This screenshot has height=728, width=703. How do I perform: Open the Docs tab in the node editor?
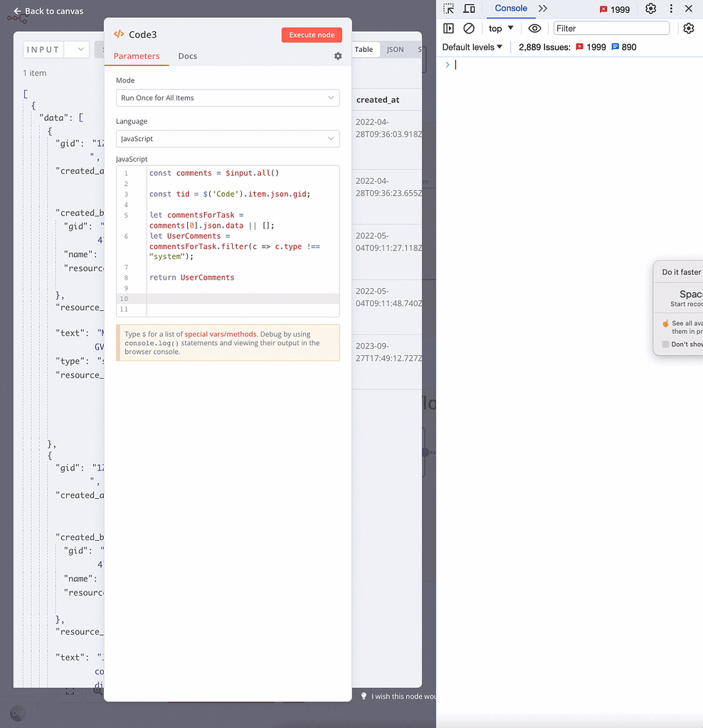click(187, 56)
